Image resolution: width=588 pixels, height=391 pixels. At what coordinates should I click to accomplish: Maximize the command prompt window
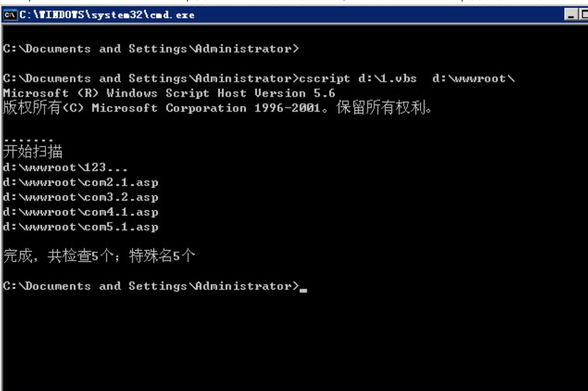[584, 15]
